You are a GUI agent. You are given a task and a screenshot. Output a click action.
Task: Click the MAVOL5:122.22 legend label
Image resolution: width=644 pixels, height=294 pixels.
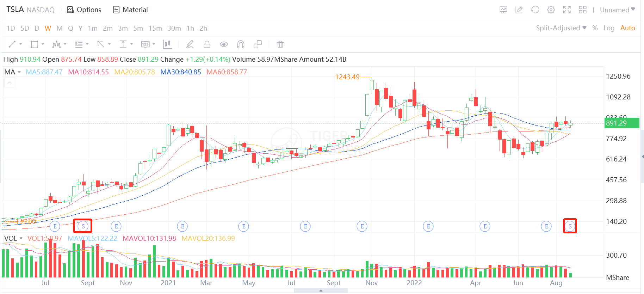tap(92, 238)
